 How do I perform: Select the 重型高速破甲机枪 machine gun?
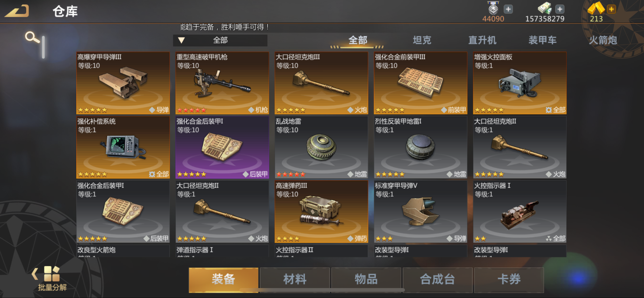coord(222,83)
